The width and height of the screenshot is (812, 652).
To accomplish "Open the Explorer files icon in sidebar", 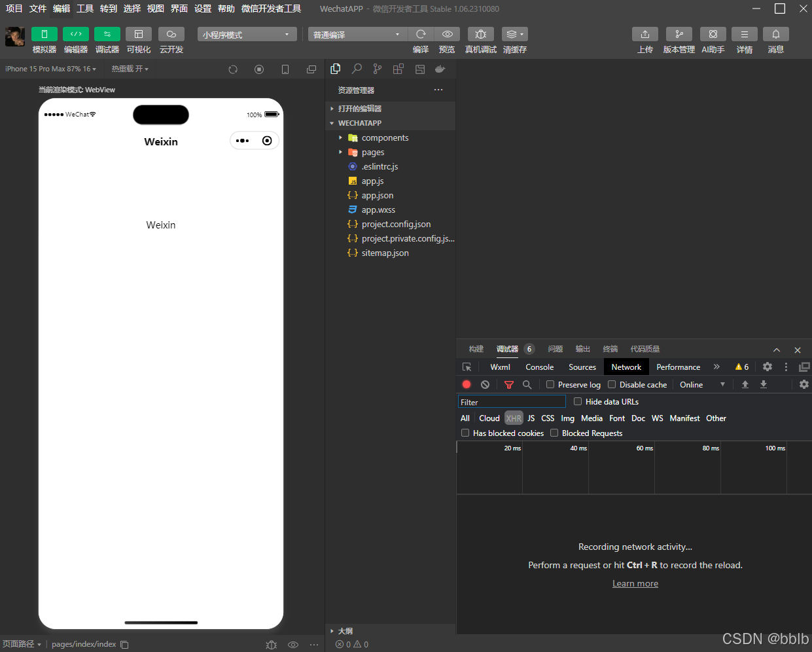I will coord(336,69).
